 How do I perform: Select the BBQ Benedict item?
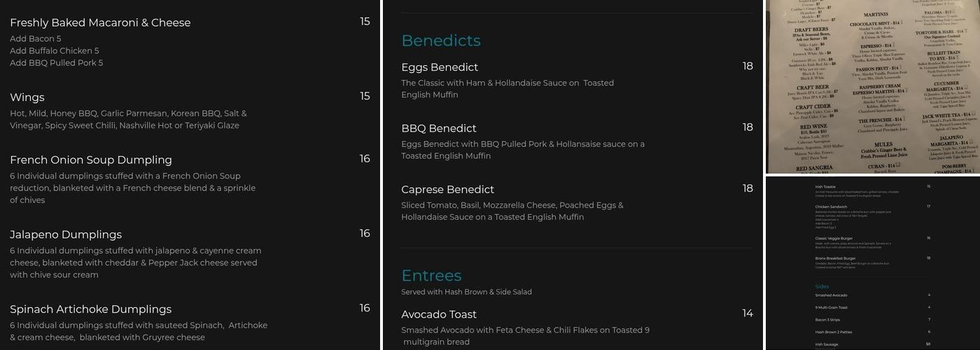pos(439,129)
